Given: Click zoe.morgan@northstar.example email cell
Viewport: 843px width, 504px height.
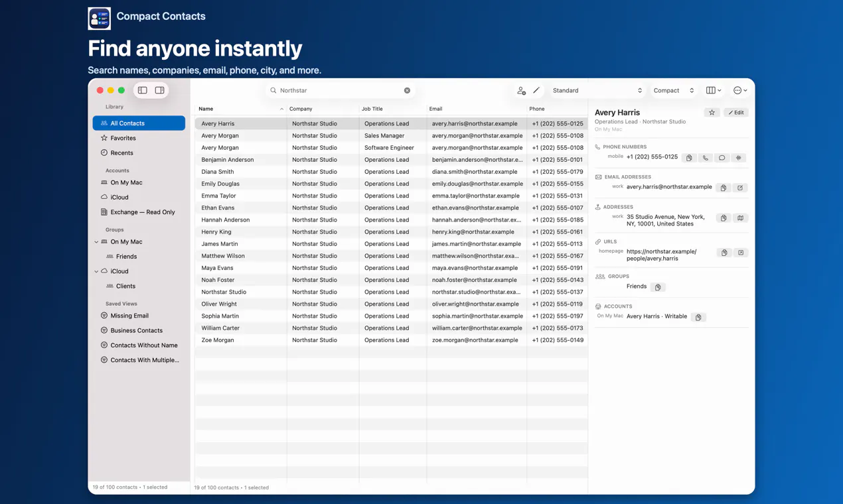Looking at the screenshot, I should click(x=475, y=340).
